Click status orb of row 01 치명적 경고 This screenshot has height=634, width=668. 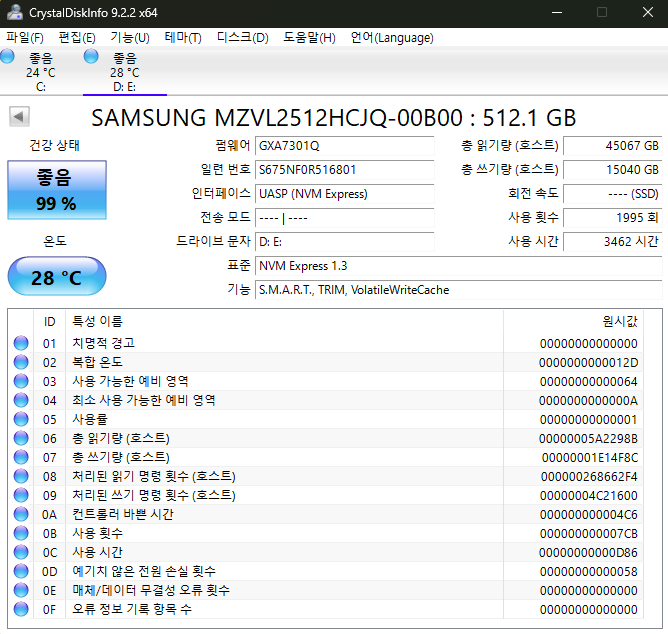coord(21,343)
